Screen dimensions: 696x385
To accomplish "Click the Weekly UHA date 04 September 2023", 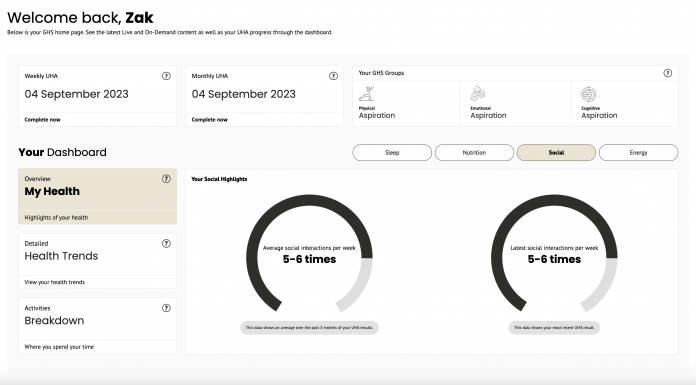I will (76, 94).
